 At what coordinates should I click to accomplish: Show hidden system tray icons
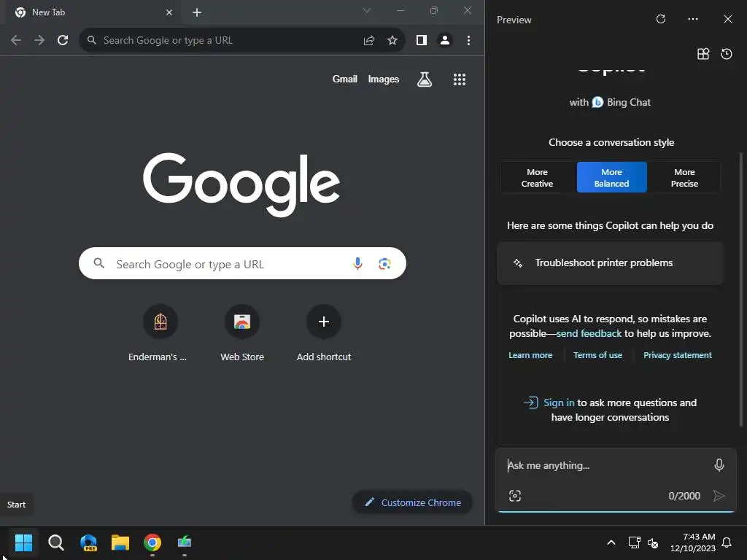pyautogui.click(x=611, y=542)
